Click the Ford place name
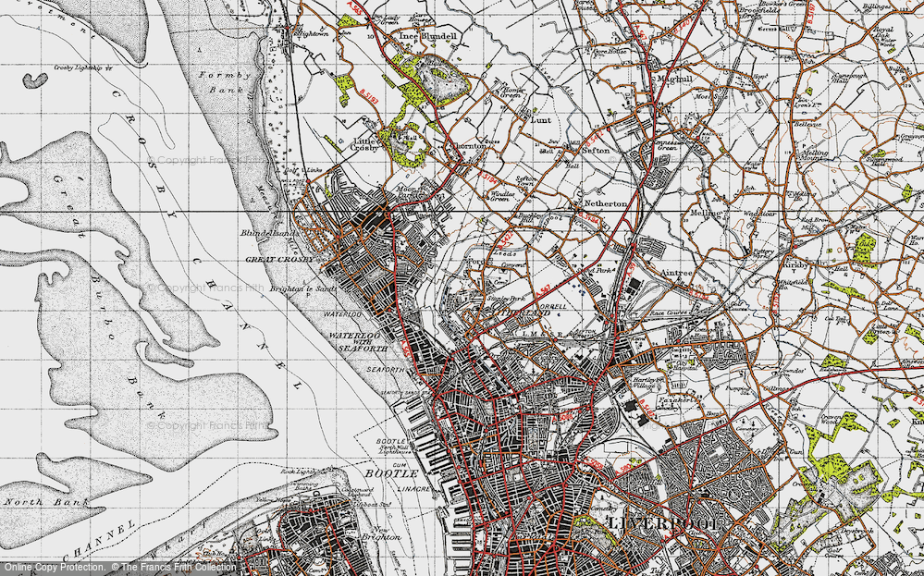The height and width of the screenshot is (576, 924). (475, 261)
